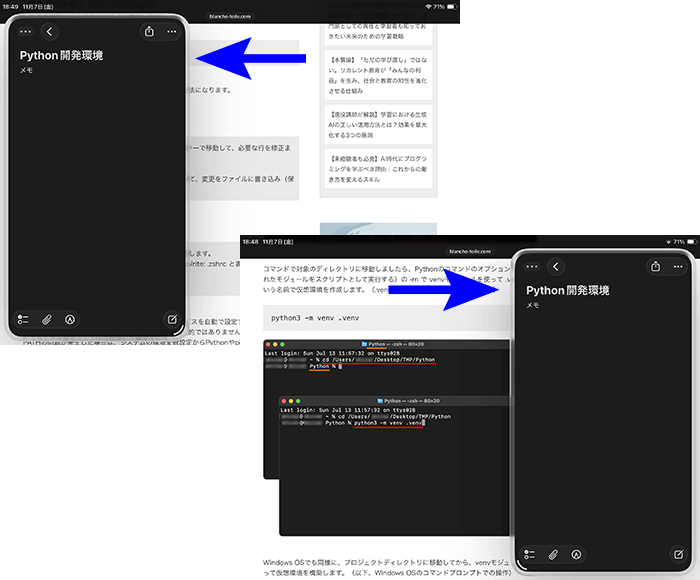This screenshot has height=580, width=700.
Task: Tap Wi-Fi status icon in 18:49 screenshot
Action: coord(428,7)
